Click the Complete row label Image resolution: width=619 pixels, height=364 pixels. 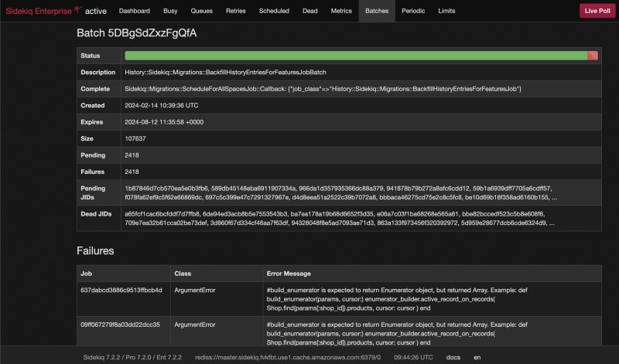tap(95, 89)
